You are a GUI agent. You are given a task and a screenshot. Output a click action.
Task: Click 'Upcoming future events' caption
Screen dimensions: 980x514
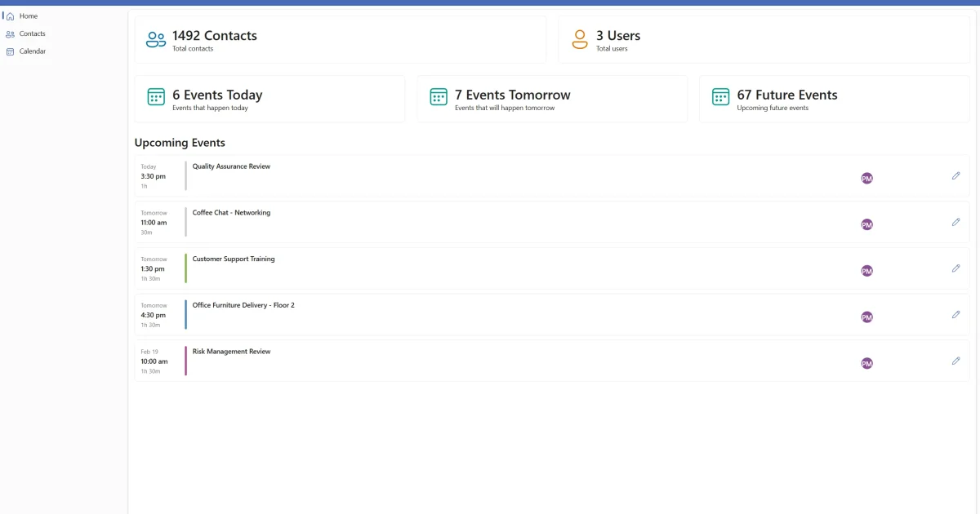tap(773, 108)
